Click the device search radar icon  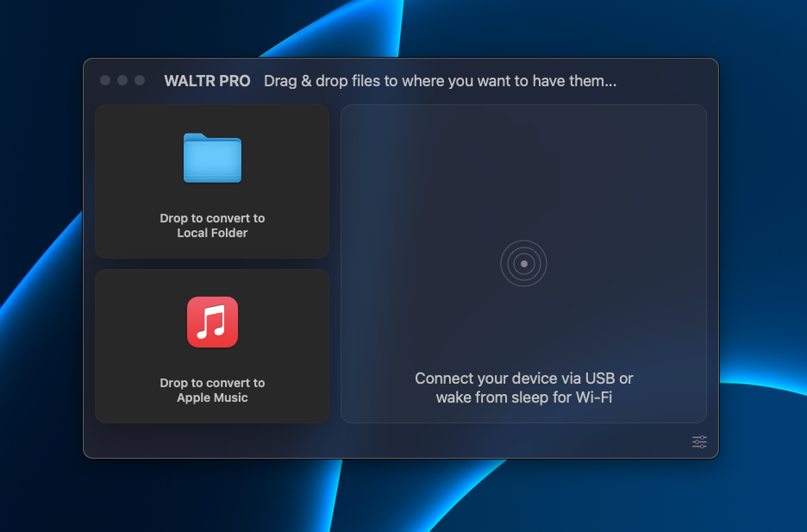tap(524, 264)
